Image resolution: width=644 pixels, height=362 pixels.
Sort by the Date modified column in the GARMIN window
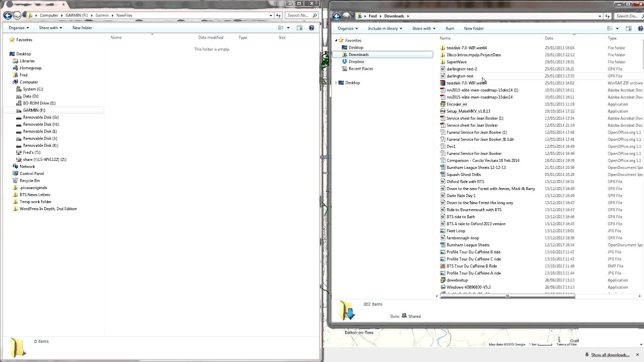pyautogui.click(x=210, y=38)
